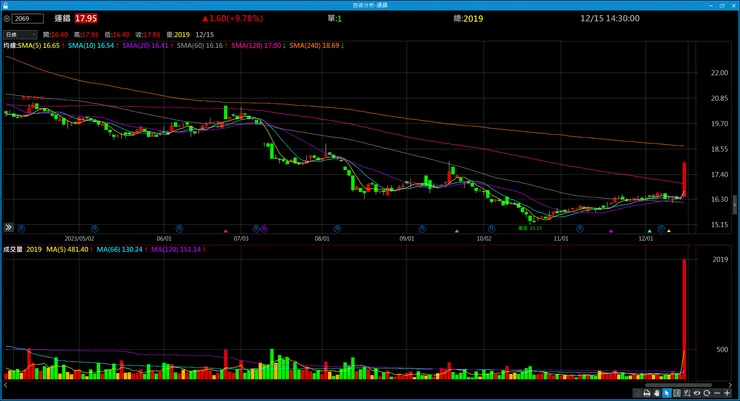Zoom in with the plus icon

tap(727, 393)
